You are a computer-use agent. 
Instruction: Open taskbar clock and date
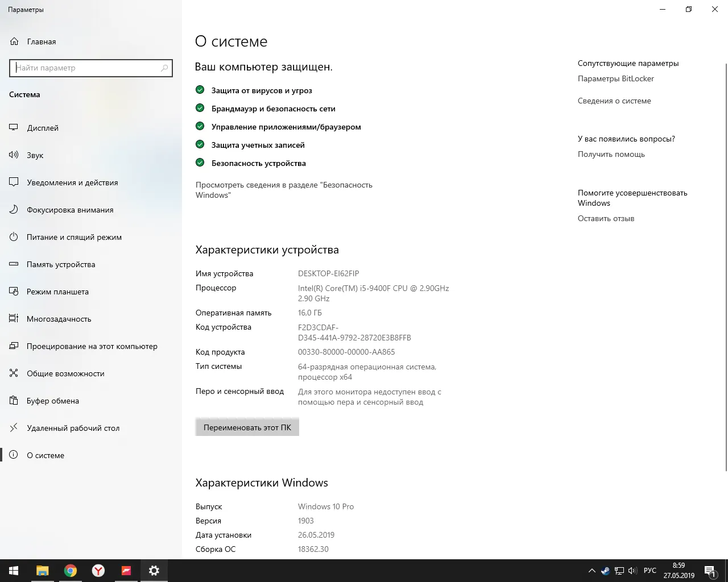tap(679, 571)
